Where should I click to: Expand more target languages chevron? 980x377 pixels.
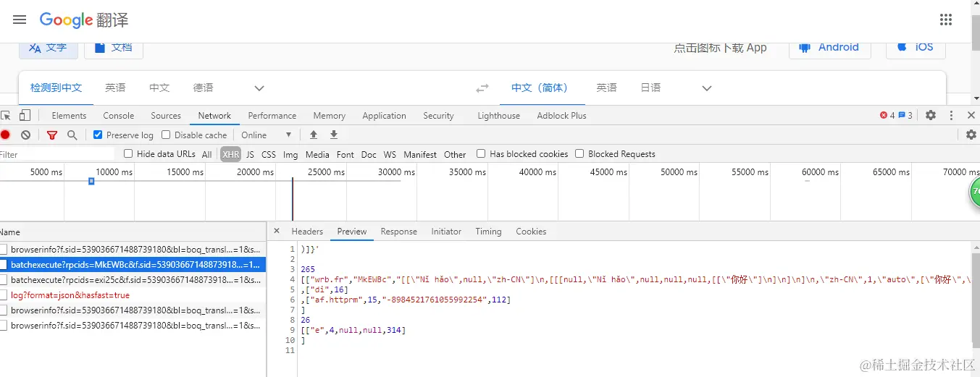click(708, 88)
